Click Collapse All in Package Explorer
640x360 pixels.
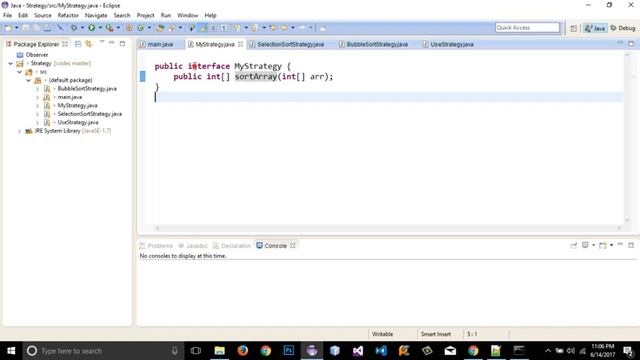click(78, 44)
